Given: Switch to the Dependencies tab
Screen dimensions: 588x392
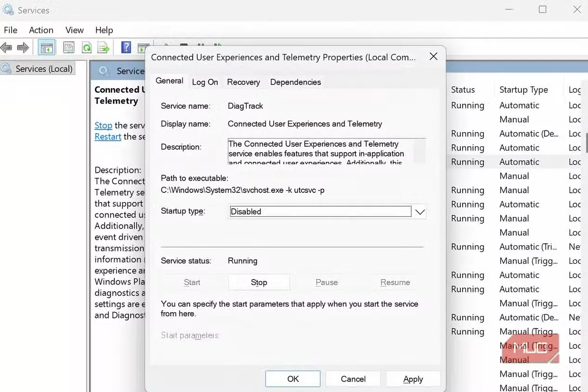Looking at the screenshot, I should [x=295, y=82].
